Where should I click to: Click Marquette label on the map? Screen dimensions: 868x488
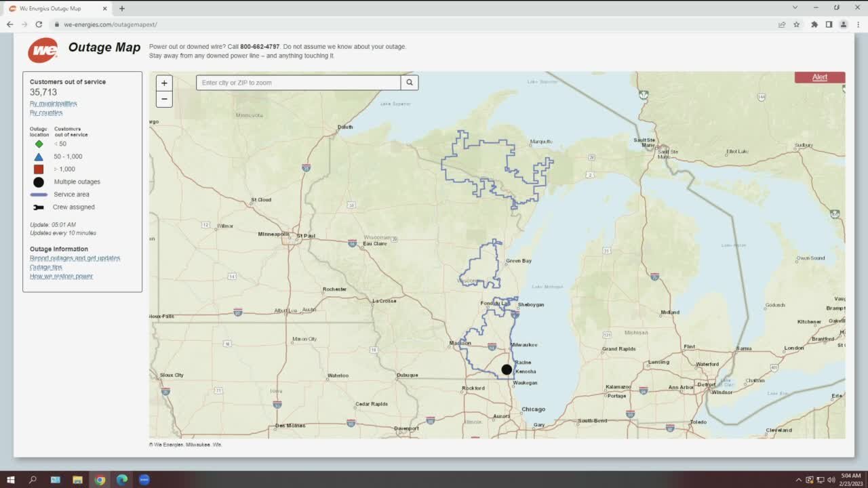point(541,142)
